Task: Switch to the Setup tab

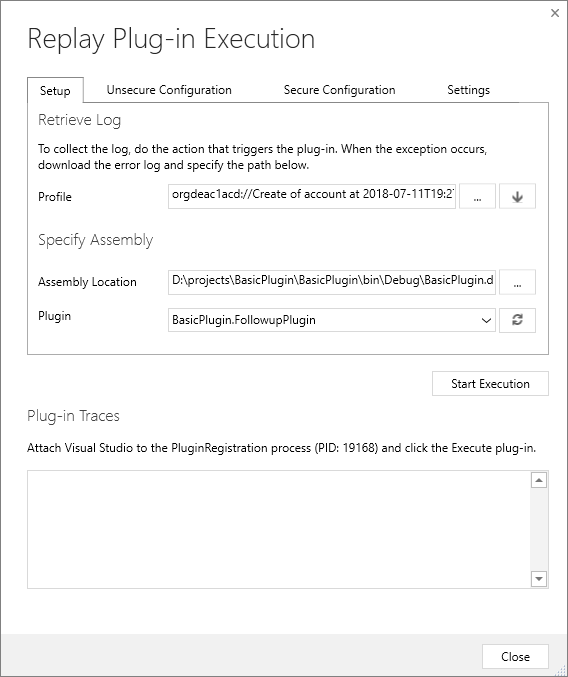Action: [55, 90]
